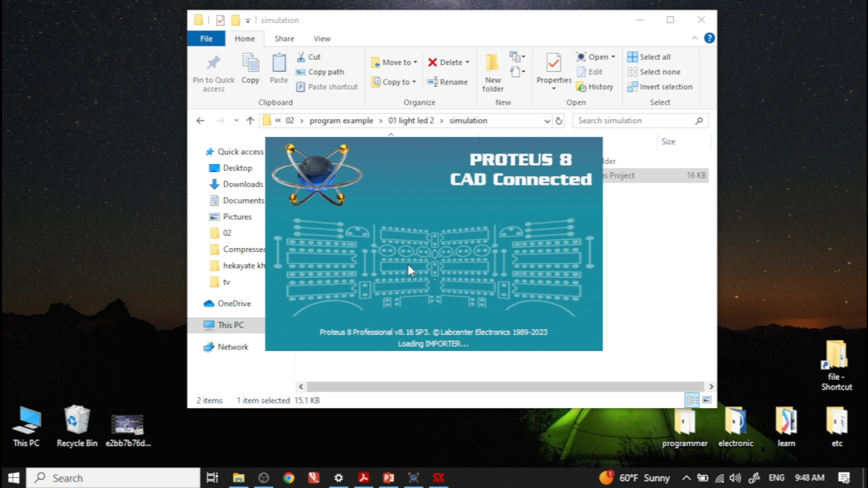The width and height of the screenshot is (868, 488).
Task: Switch to the Share ribbon tab
Action: click(x=284, y=38)
